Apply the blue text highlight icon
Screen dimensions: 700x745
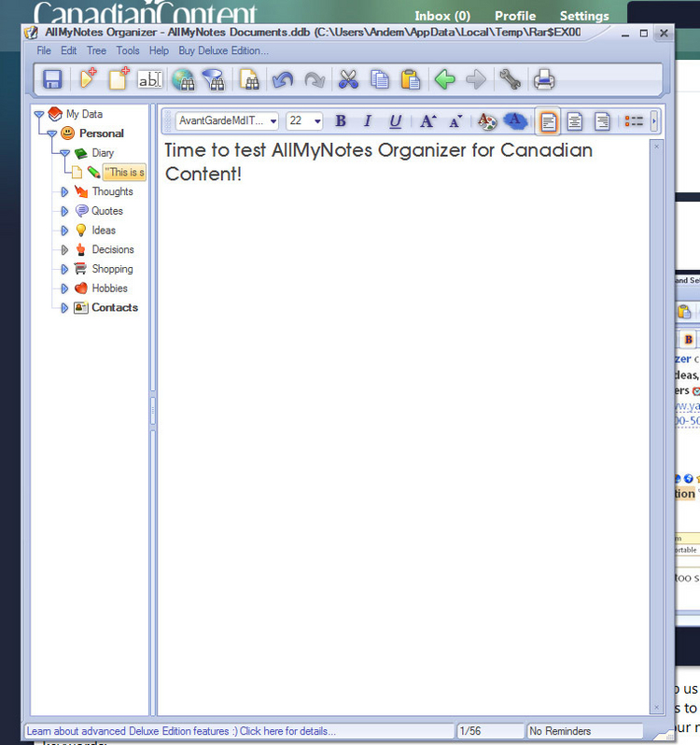[x=515, y=120]
